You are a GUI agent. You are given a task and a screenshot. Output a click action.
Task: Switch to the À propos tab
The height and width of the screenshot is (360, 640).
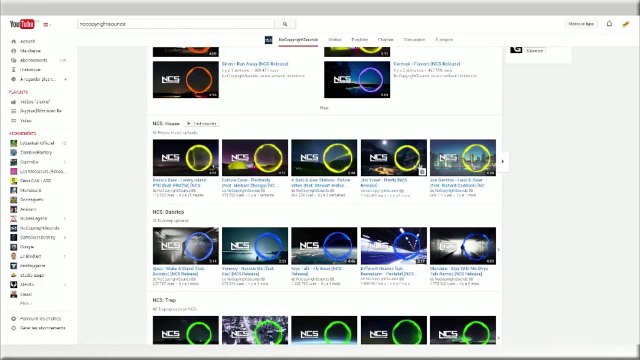[444, 40]
